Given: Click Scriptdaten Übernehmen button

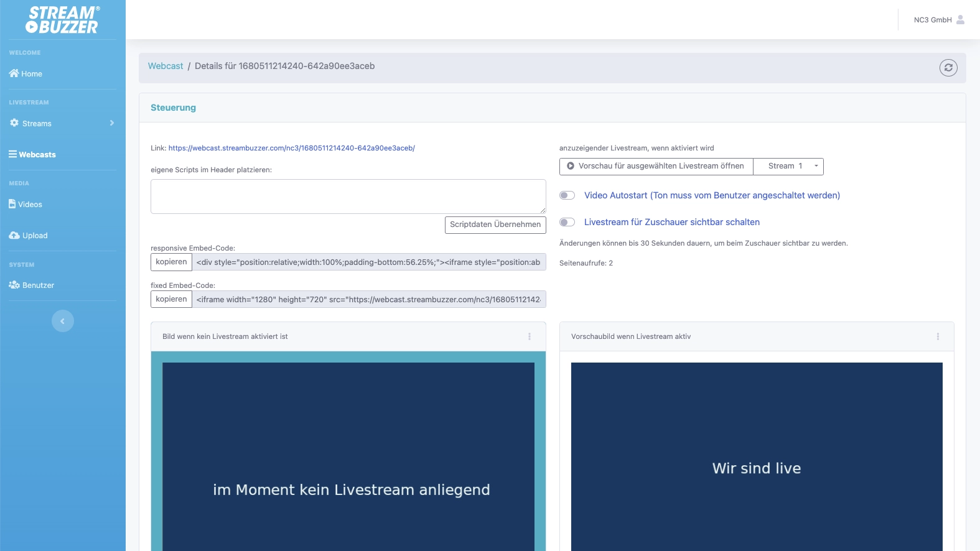Looking at the screenshot, I should point(495,225).
